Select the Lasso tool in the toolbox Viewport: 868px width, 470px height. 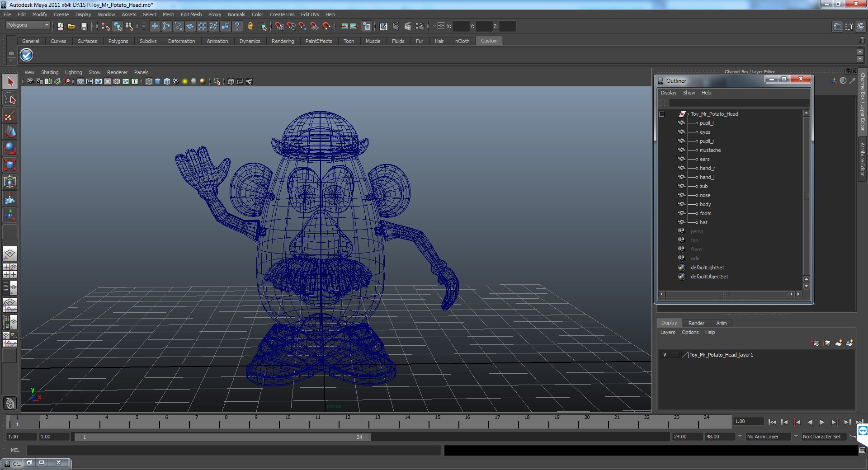coord(10,99)
